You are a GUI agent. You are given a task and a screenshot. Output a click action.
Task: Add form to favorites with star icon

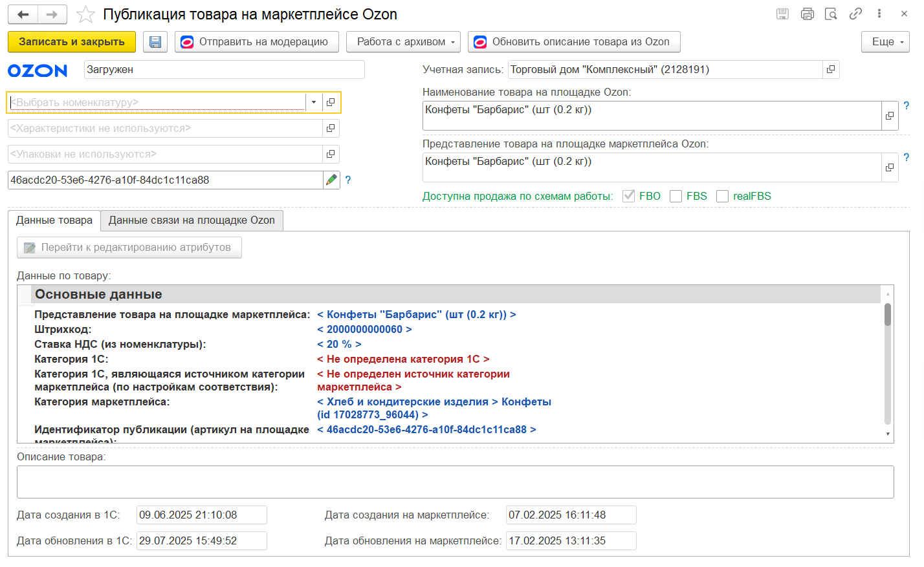85,14
